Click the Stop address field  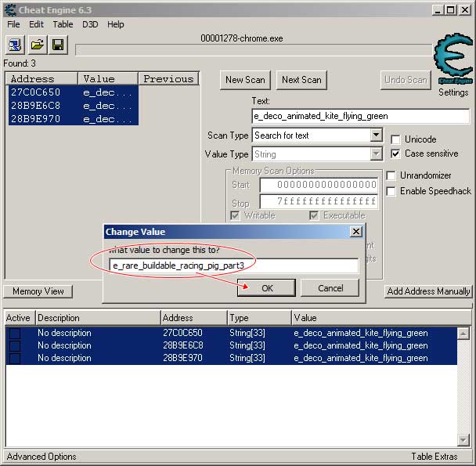click(319, 201)
